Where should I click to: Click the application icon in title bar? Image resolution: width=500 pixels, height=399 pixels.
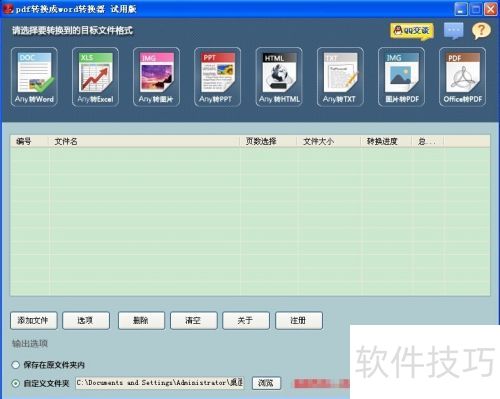(x=8, y=9)
